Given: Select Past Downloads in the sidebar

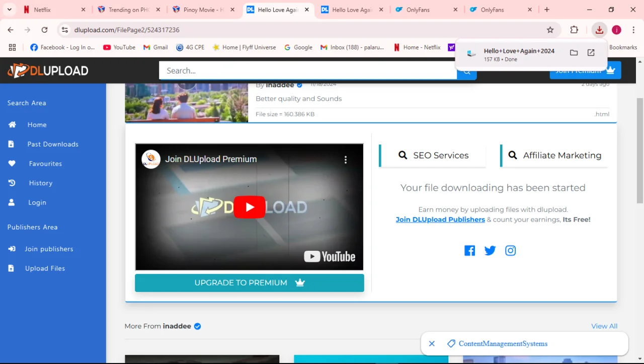Looking at the screenshot, I should [x=53, y=144].
